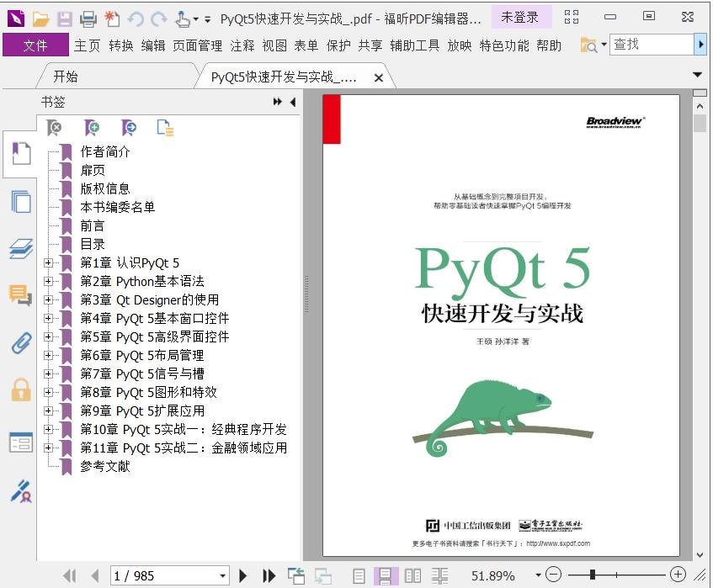Screen dimensions: 713x588
Task: Open the 特色功能 ribbon tab
Action: coord(504,45)
